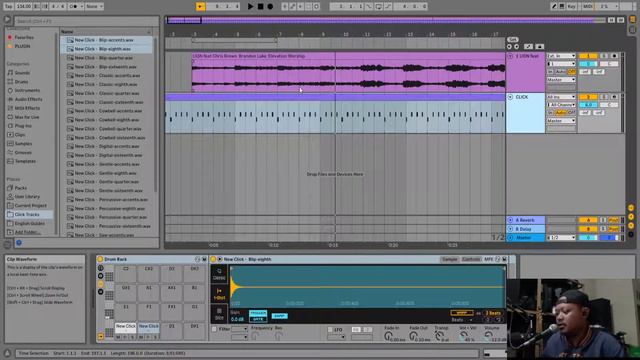
Task: Select 1-Shot playback mode icon
Action: pos(219,294)
